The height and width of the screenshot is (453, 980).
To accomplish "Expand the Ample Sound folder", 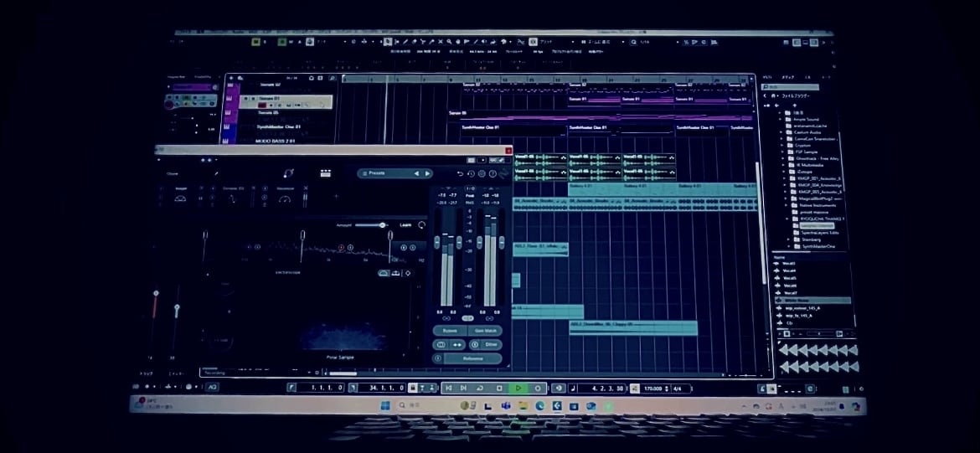I will pos(780,120).
